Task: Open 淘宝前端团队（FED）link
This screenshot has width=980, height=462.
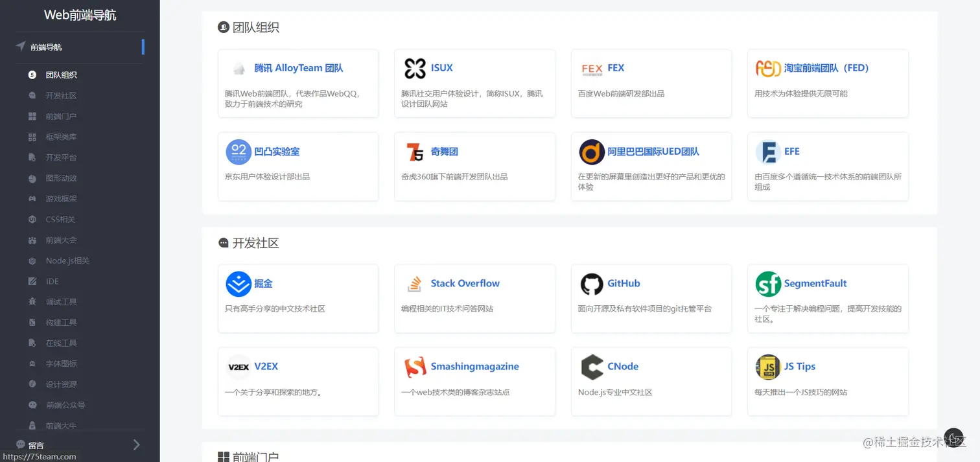Action: click(x=826, y=68)
